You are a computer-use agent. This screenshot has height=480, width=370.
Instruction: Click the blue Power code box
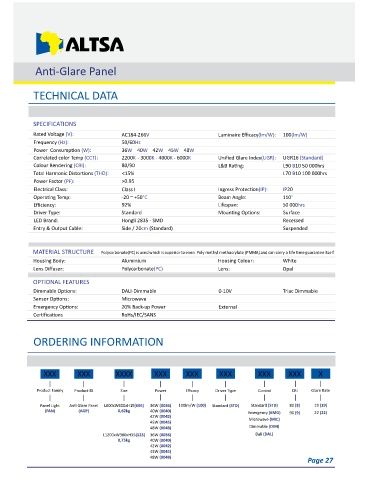pos(160,374)
